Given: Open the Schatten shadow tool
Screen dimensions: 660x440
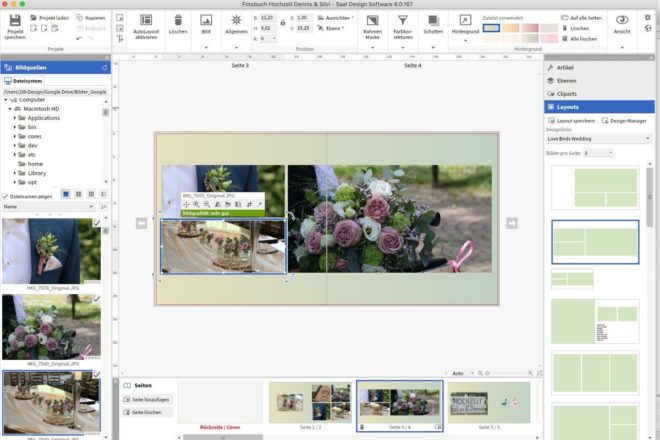Looking at the screenshot, I should pos(433,20).
